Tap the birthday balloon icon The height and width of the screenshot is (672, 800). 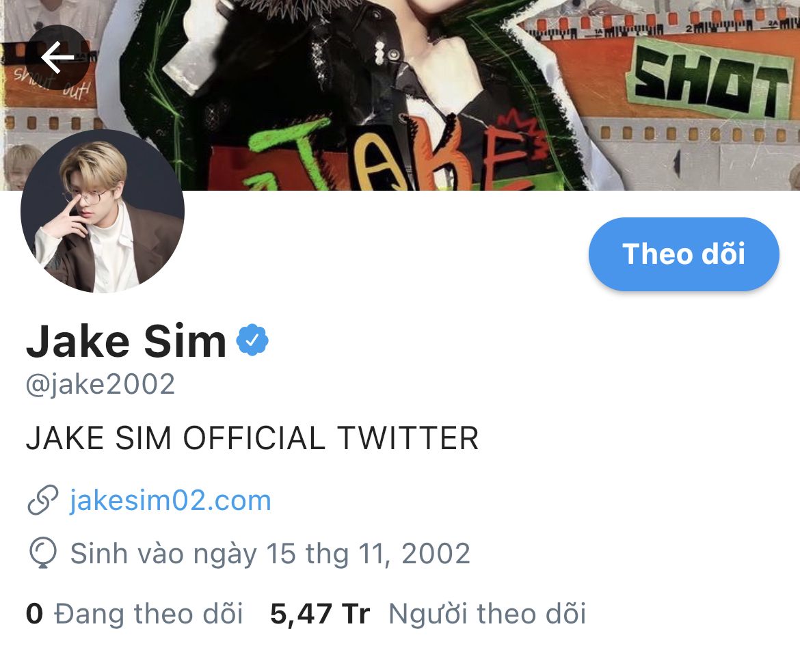click(43, 553)
